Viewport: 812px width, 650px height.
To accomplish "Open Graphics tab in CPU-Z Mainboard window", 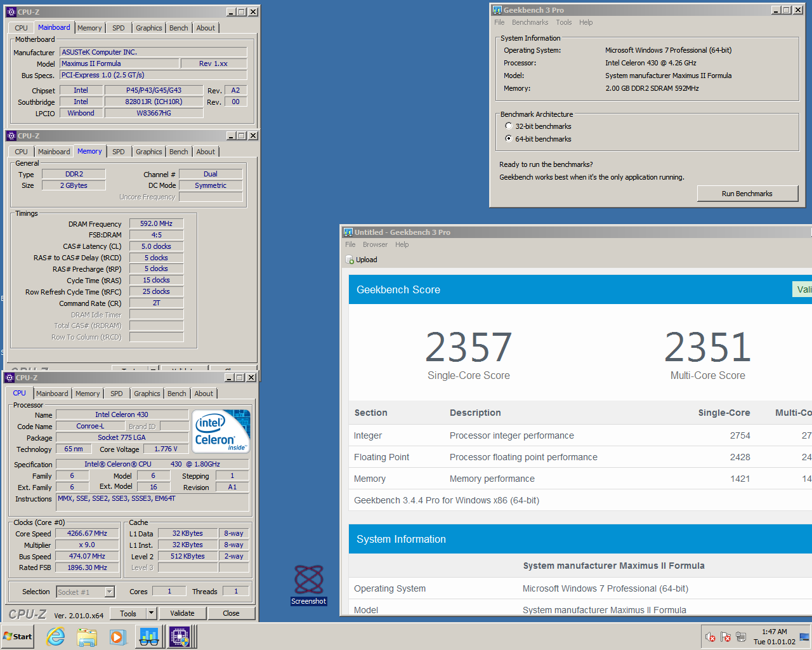I will [149, 28].
